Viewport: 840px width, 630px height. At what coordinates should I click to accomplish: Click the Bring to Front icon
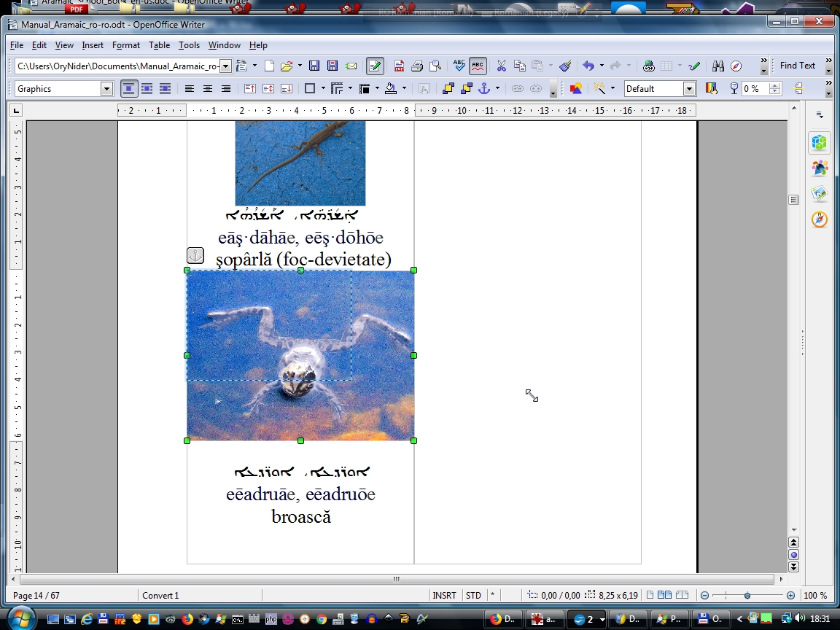click(448, 89)
